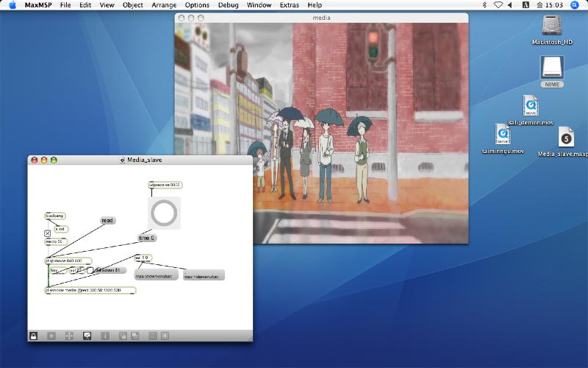This screenshot has width=588, height=368.
Task: Toggle snap-to-grid icon in patcher toolbar
Action: [165, 336]
